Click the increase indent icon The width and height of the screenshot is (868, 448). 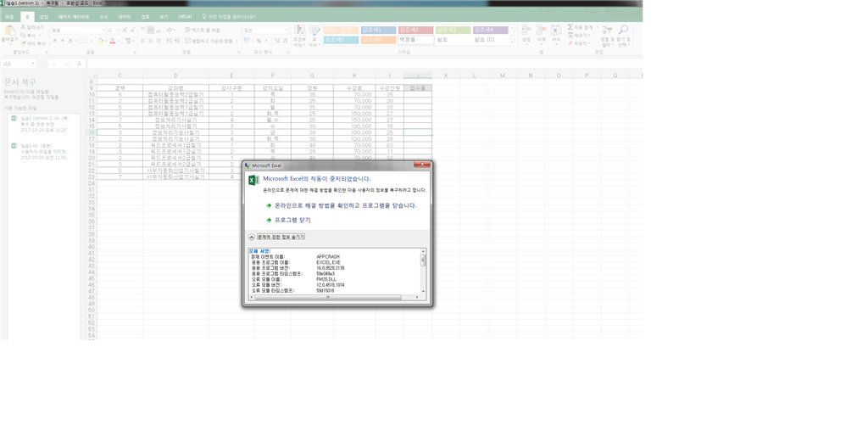point(176,41)
